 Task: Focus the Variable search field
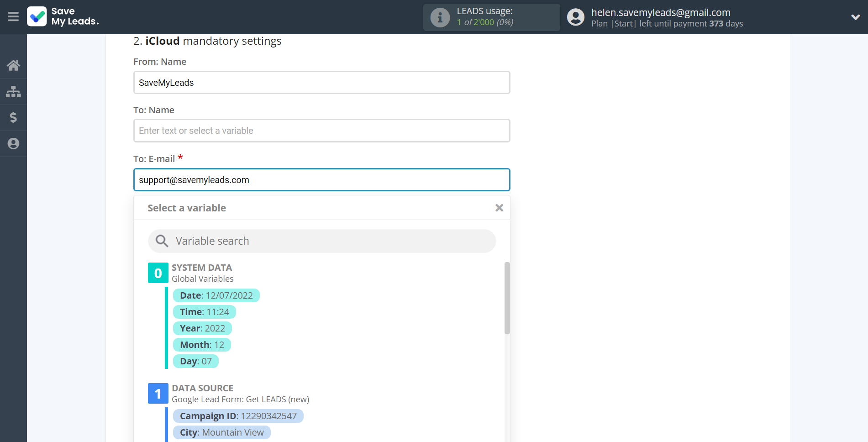(x=322, y=241)
